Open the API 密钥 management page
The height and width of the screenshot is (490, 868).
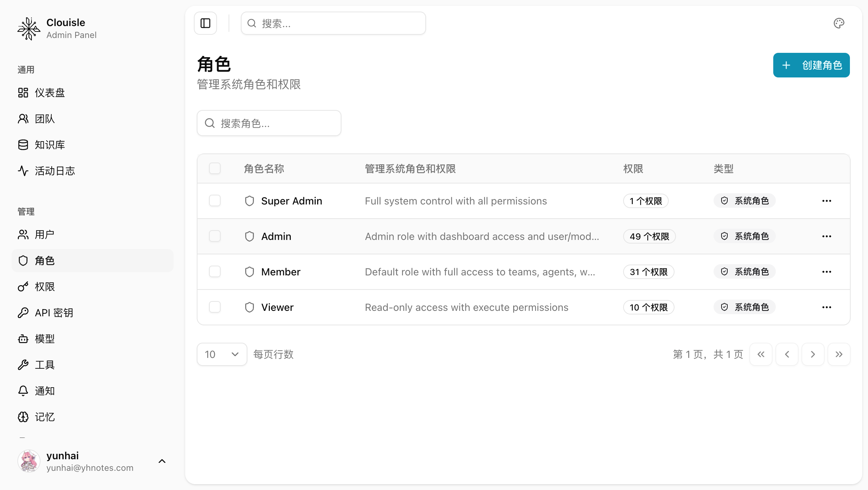(54, 313)
